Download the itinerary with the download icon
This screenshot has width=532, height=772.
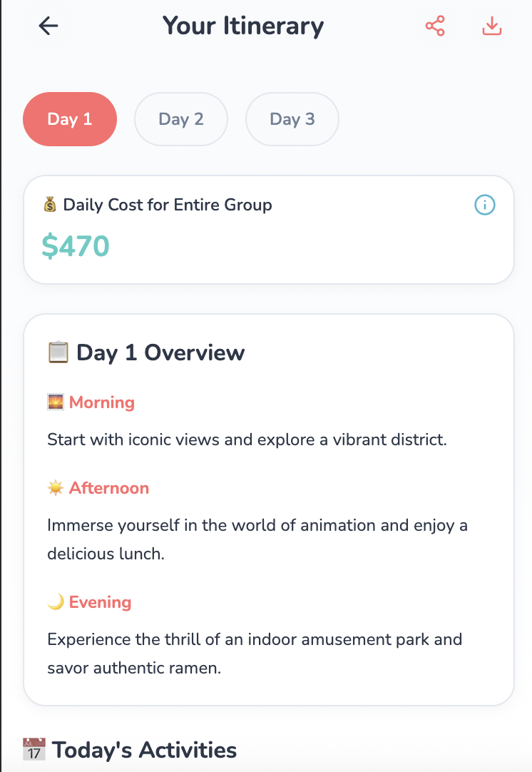(491, 26)
